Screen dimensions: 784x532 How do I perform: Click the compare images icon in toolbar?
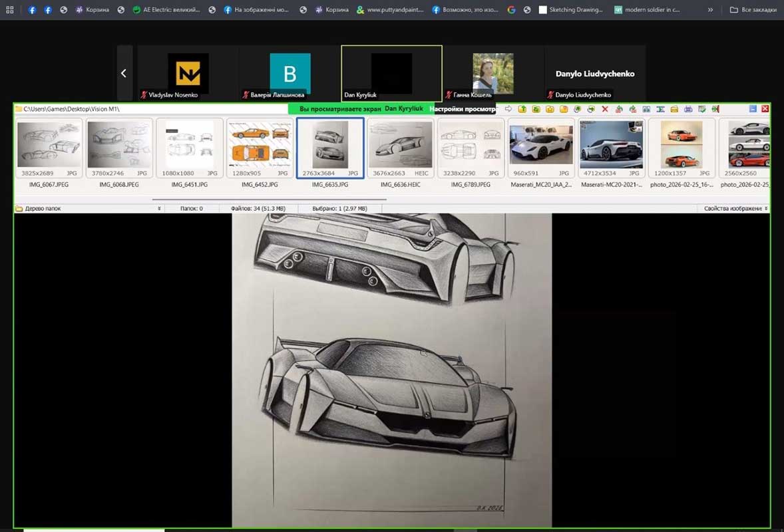646,109
